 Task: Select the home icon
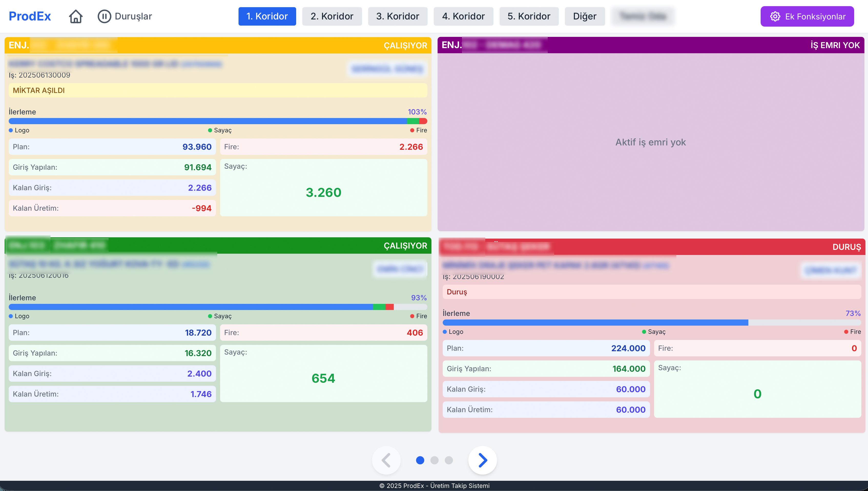click(x=76, y=16)
